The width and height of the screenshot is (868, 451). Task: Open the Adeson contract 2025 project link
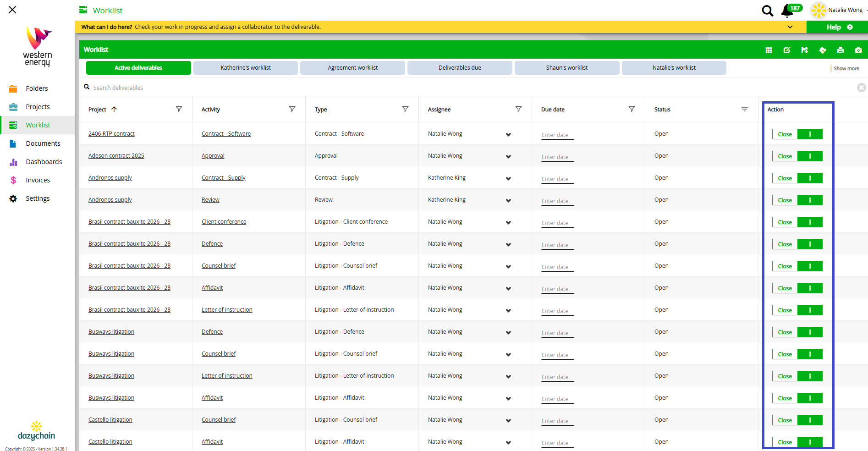(116, 156)
